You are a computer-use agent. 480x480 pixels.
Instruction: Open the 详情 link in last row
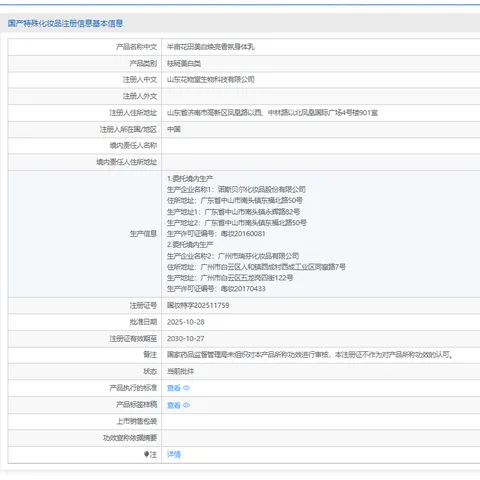(174, 455)
